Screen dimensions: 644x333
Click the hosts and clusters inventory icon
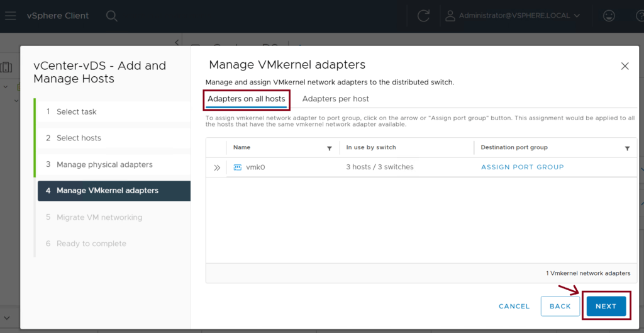pos(7,67)
